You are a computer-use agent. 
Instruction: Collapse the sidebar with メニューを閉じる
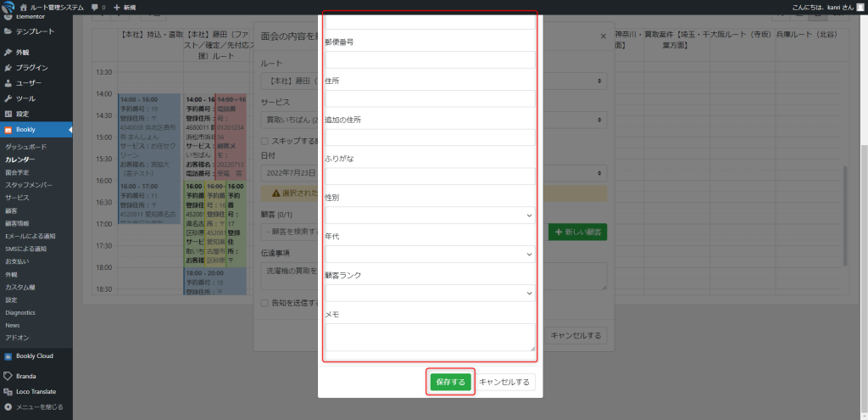pyautogui.click(x=38, y=407)
